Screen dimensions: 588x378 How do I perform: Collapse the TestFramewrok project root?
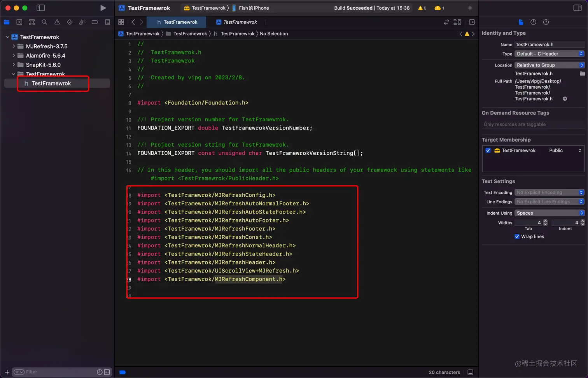click(7, 37)
